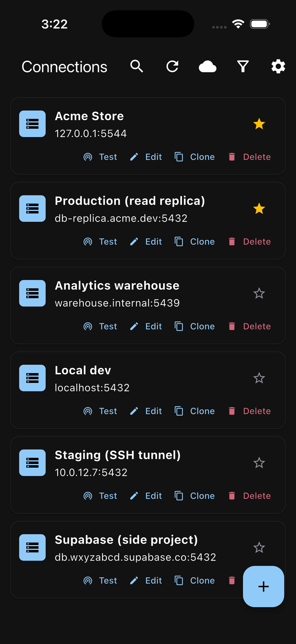
Task: Favorite Supabase (side project) connection
Action: click(259, 547)
